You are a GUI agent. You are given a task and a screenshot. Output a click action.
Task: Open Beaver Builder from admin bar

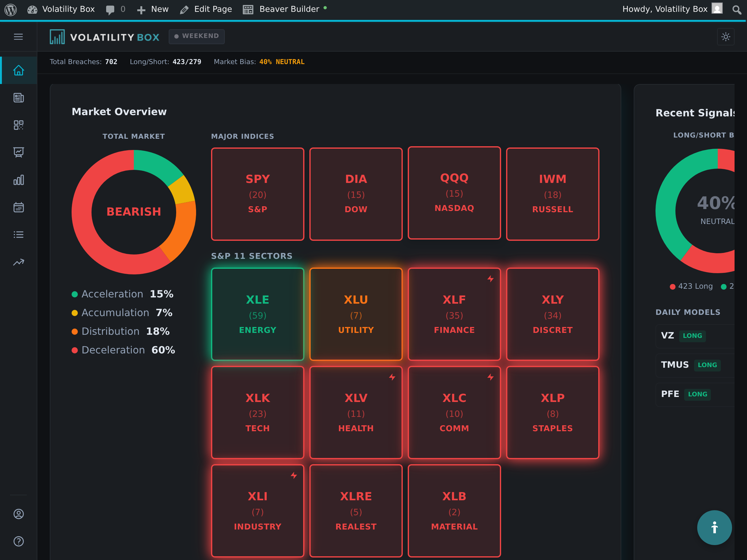pos(285,9)
